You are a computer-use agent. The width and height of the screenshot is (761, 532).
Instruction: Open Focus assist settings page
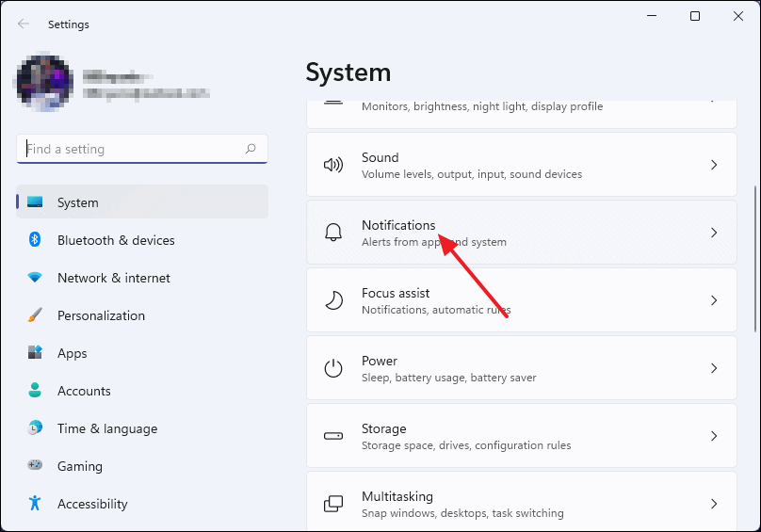522,300
